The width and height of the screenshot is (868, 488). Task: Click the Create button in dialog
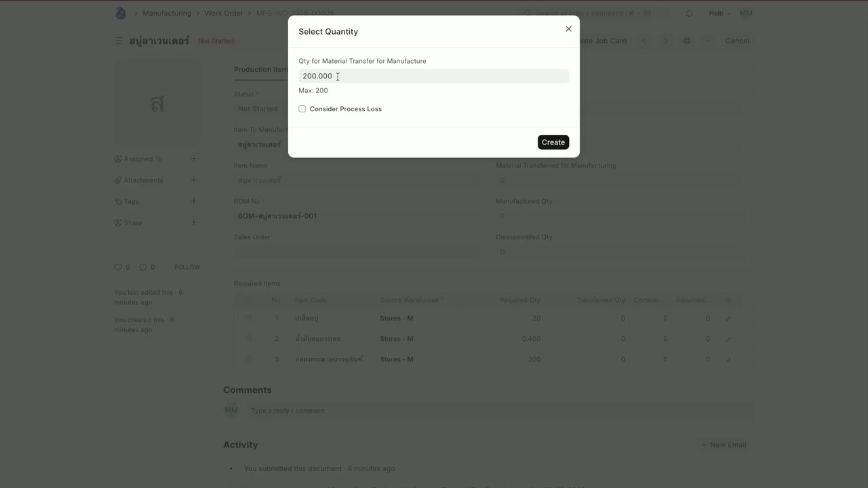pos(553,142)
